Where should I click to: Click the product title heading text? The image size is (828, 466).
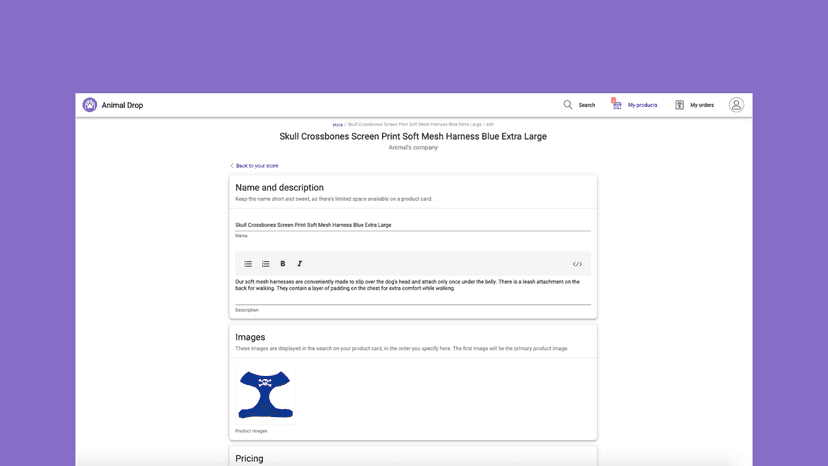pos(413,136)
